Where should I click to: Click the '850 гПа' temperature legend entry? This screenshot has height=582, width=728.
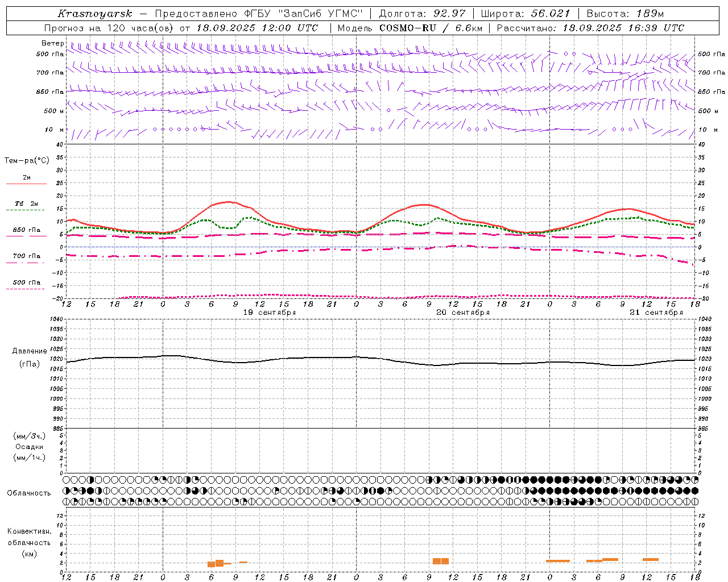point(27,230)
